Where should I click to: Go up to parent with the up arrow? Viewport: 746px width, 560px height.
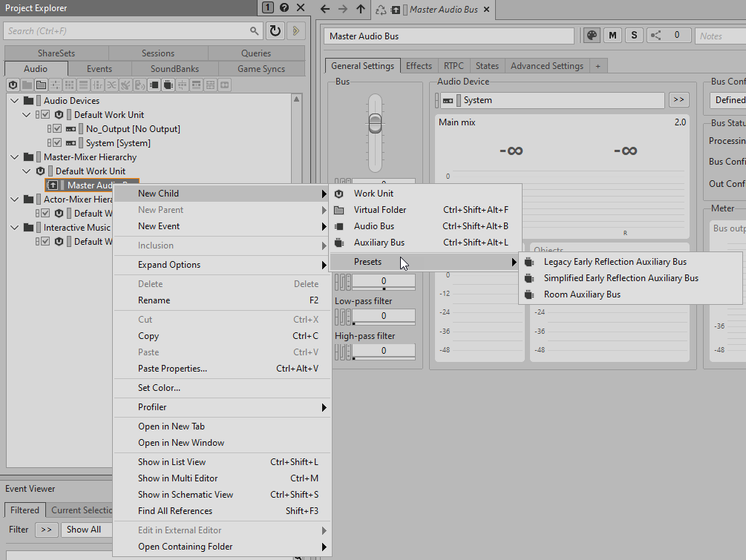click(361, 9)
